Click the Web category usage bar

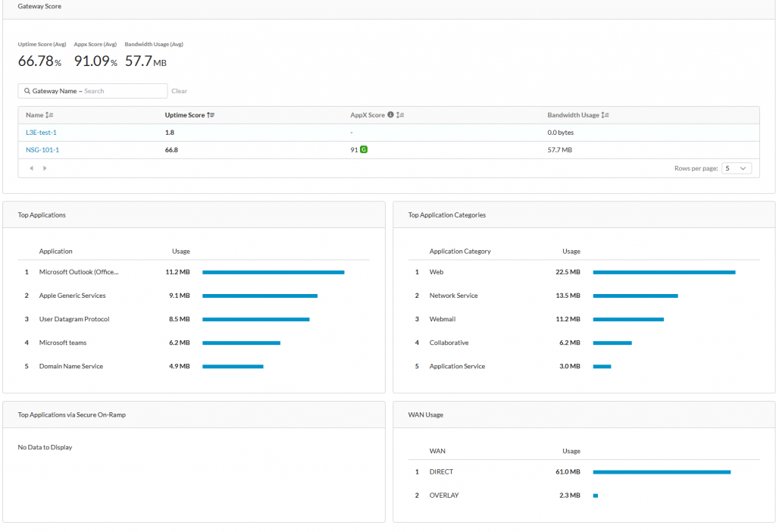point(664,272)
